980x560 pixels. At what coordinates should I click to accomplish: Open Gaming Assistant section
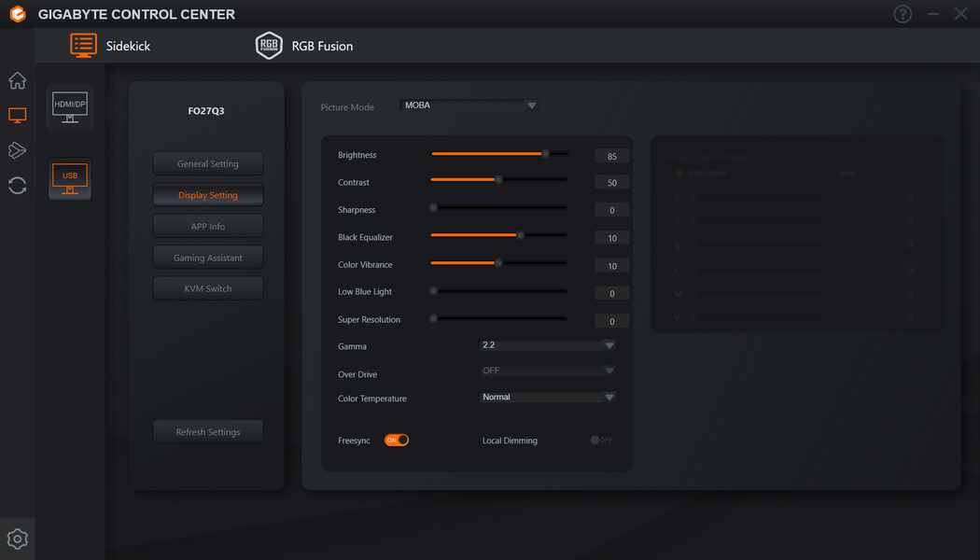(208, 258)
